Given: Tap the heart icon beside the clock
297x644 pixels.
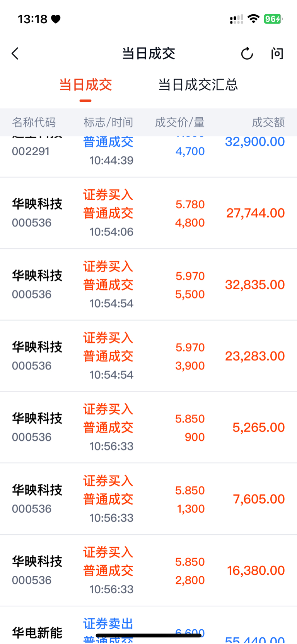Looking at the screenshot, I should pos(56,19).
